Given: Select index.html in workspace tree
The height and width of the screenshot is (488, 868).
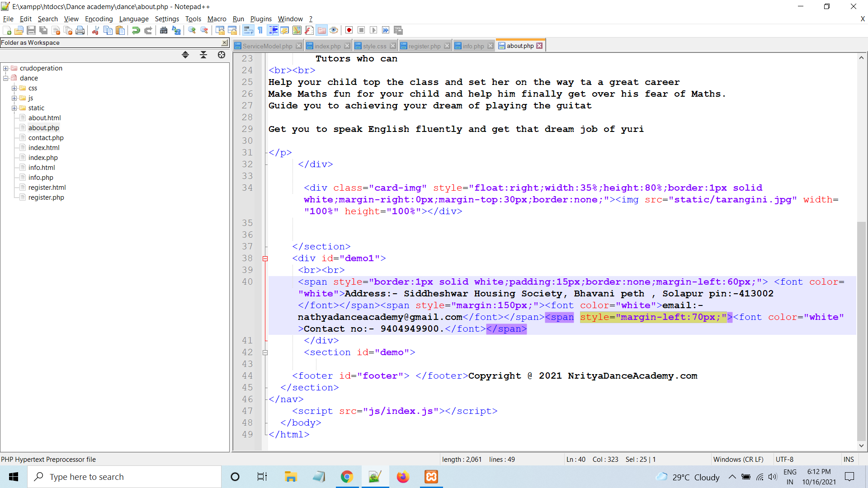Looking at the screenshot, I should [x=44, y=148].
